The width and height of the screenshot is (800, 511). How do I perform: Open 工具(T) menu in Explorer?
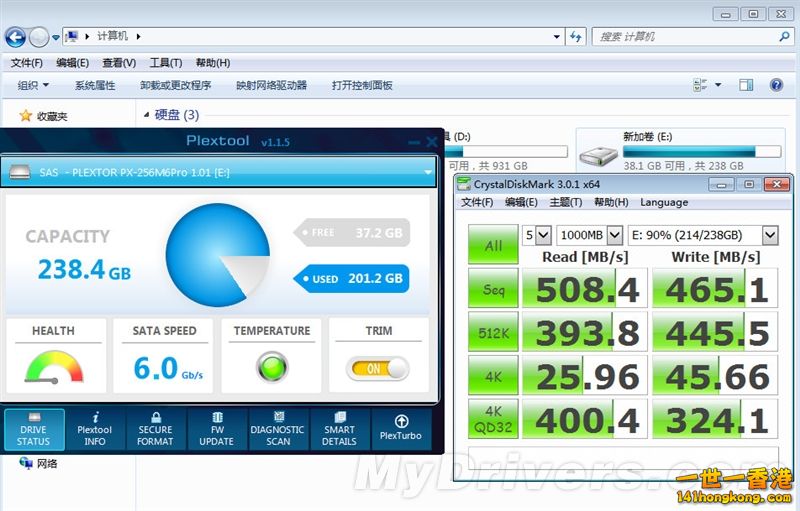pos(166,63)
